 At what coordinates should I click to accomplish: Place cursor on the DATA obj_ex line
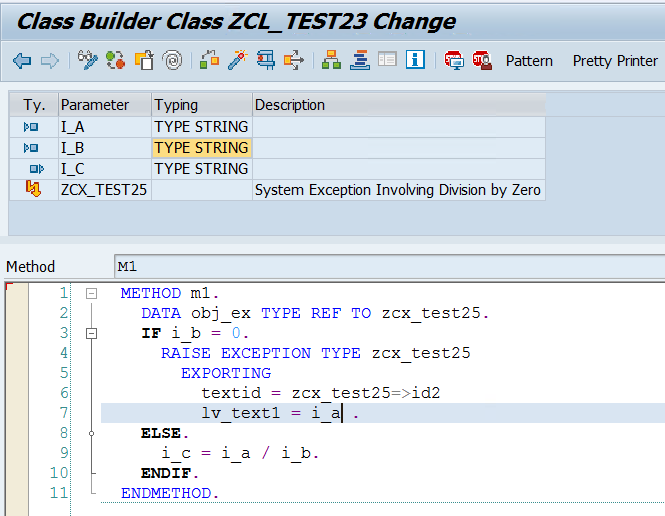[315, 314]
